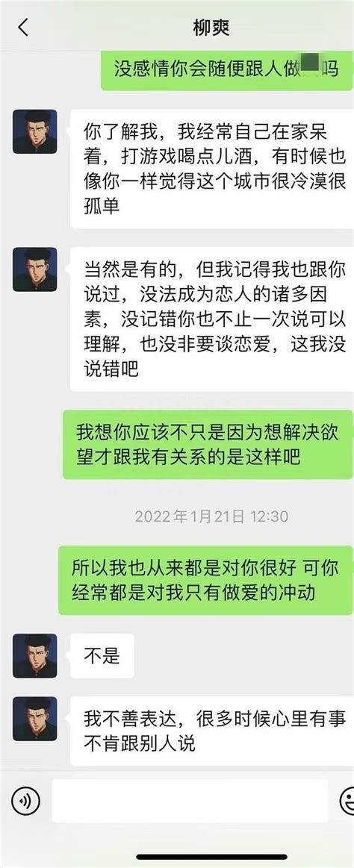The image size is (354, 868).
Task: Tap the short reply bubble 不是
Action: [102, 656]
